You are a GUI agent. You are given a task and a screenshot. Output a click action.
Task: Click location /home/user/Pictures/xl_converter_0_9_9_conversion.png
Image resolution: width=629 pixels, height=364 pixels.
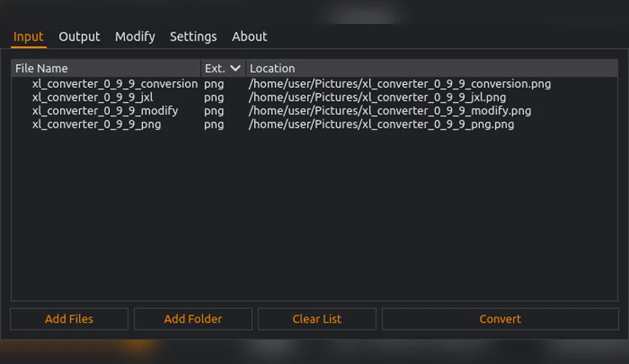coord(400,83)
